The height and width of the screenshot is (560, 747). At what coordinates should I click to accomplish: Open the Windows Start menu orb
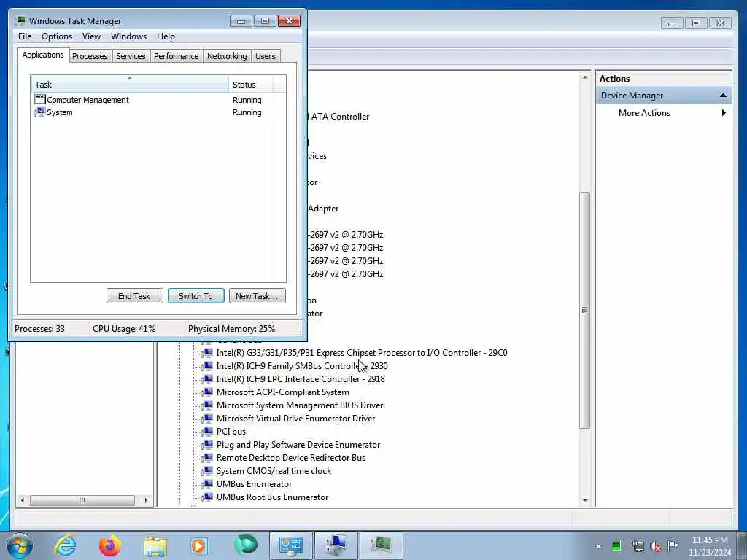[20, 545]
